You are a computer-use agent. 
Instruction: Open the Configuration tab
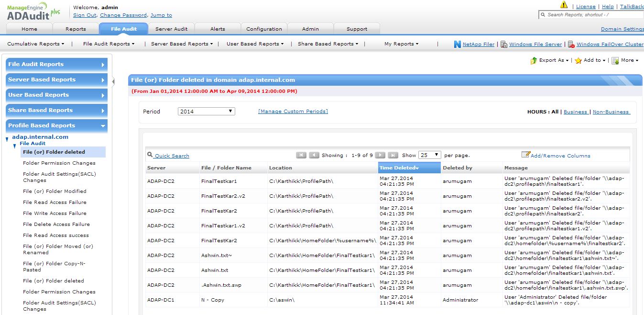(264, 29)
